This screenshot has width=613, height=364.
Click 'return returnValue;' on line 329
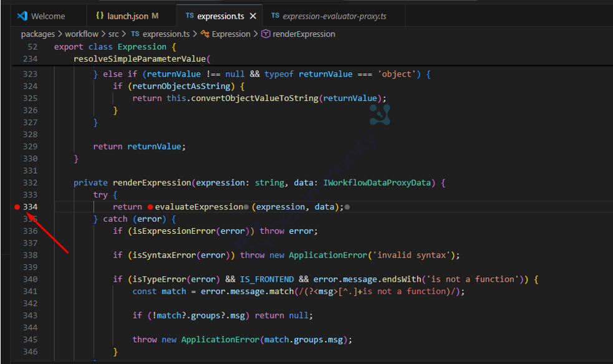[140, 146]
